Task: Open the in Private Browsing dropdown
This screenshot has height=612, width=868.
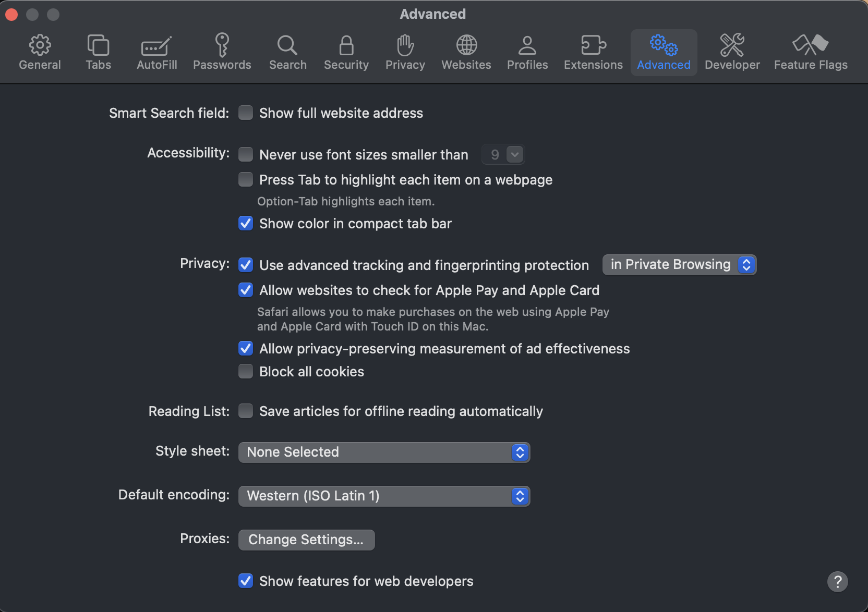Action: pyautogui.click(x=679, y=265)
